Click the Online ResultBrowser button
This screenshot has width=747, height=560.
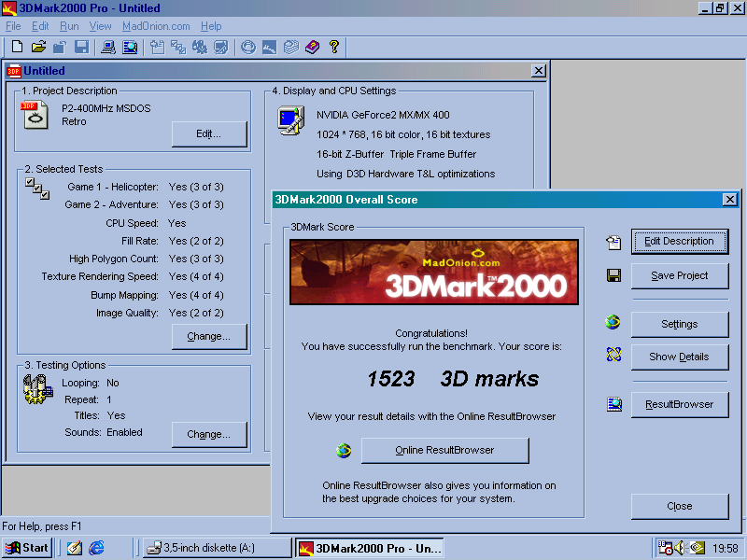click(445, 451)
